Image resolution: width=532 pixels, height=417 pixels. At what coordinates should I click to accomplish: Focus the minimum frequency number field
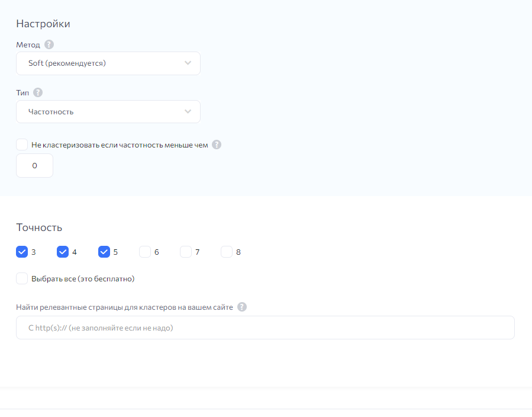tap(34, 166)
